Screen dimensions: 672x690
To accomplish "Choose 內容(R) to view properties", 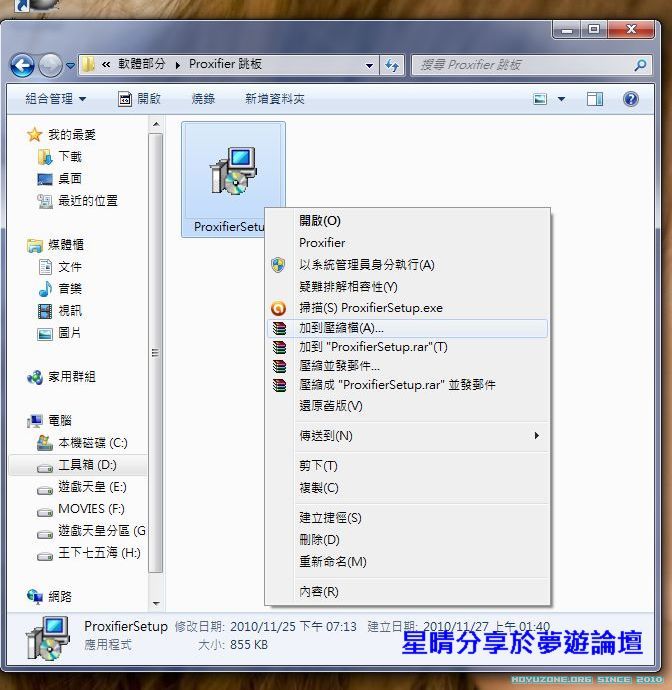I will coord(408,592).
